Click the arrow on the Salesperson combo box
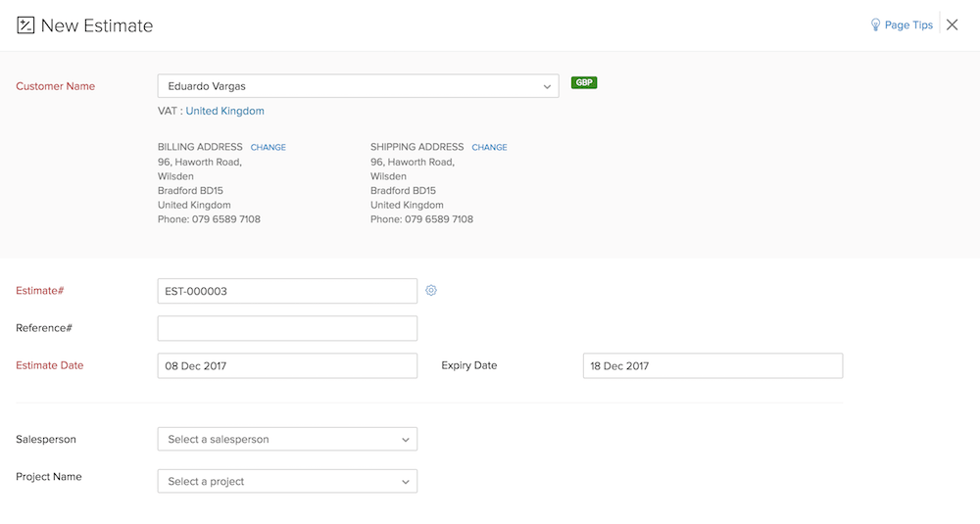980x524 pixels. pyautogui.click(x=406, y=441)
